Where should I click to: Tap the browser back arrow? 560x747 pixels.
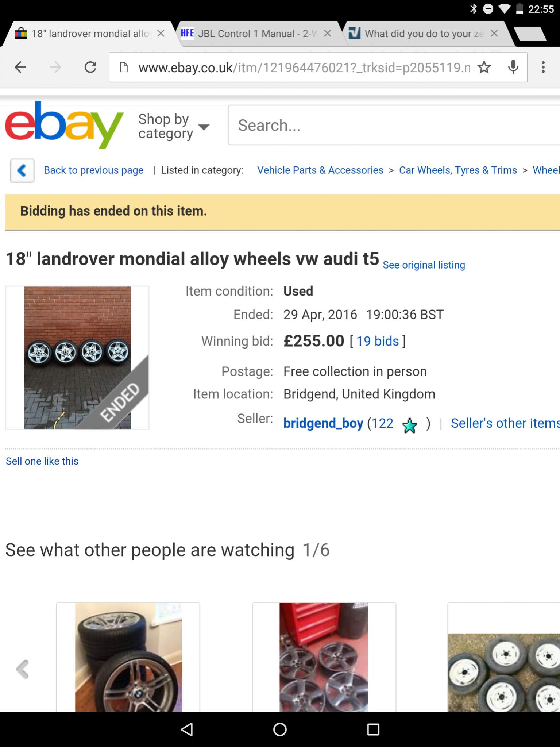pyautogui.click(x=20, y=67)
